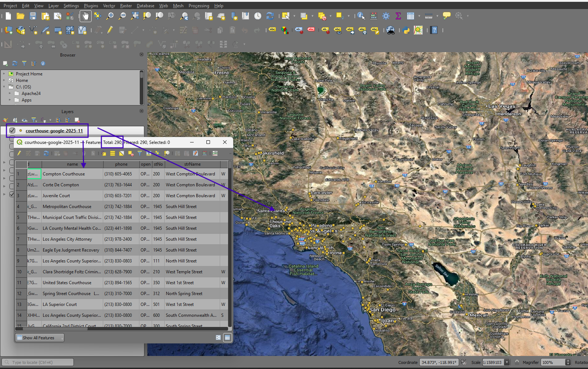This screenshot has width=588, height=369.
Task: Open the Show Statistical Summary sigma icon
Action: click(x=398, y=16)
